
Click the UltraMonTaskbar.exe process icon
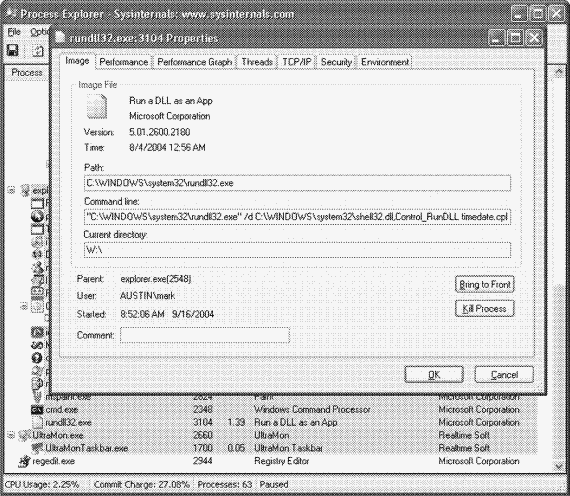37,448
